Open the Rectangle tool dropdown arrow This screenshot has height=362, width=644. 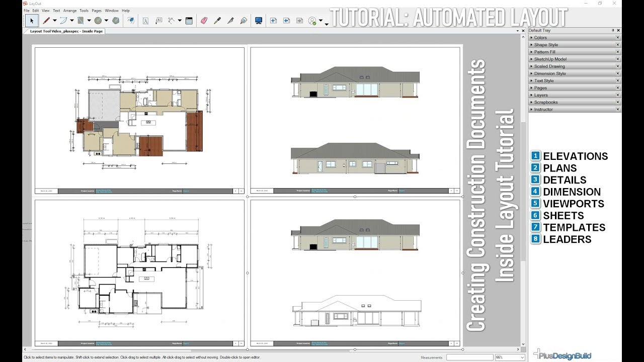point(89,21)
